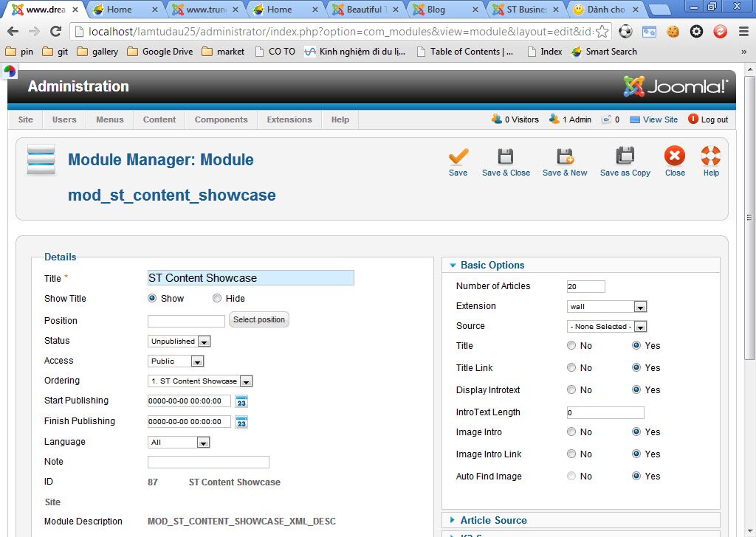Screen dimensions: 756x537
Task: Click the IntroText Length input field
Action: point(605,413)
